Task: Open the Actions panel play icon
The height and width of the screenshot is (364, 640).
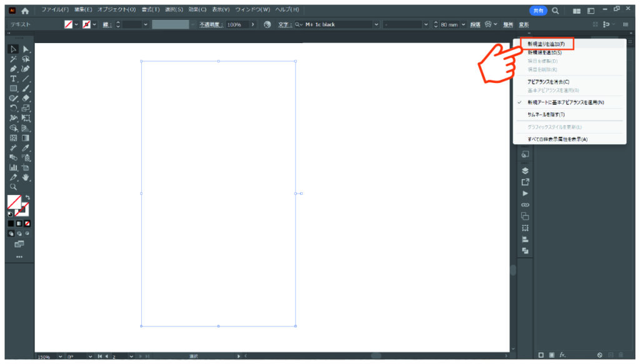Action: pos(525,193)
